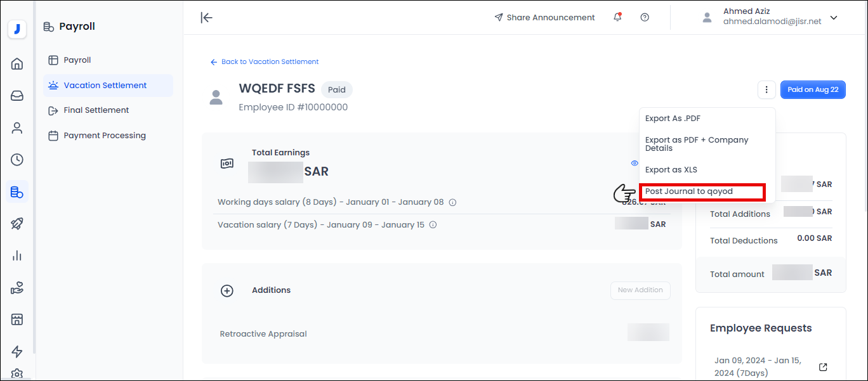This screenshot has height=381, width=868.
Task: Click the rocket icon in sidebar
Action: coord(17,223)
